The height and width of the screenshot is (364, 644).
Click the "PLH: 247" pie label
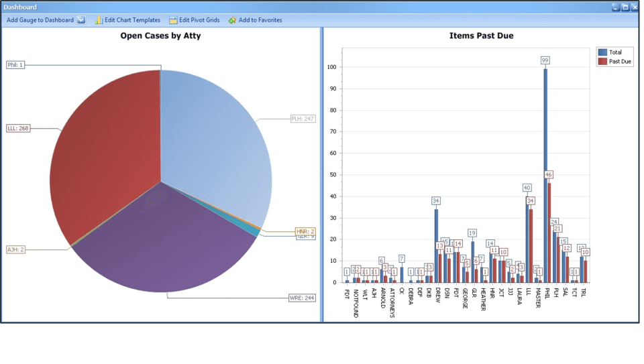coord(303,119)
